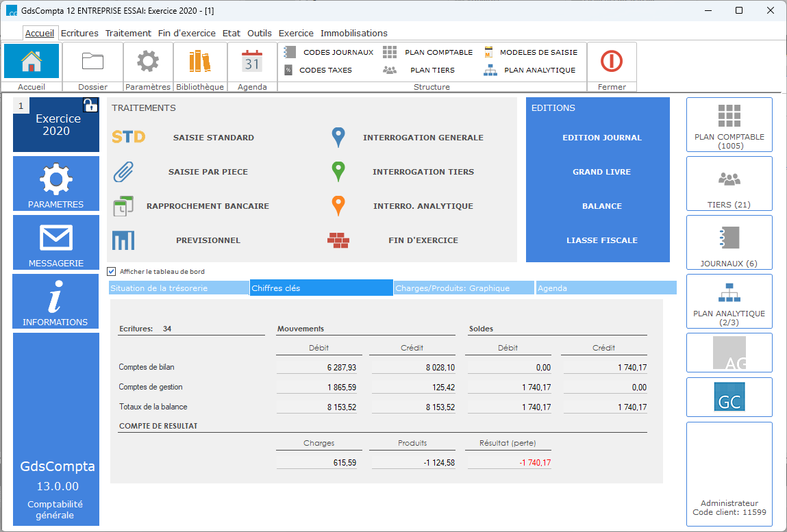Viewport: 787px width, 532px height.
Task: Open the Ecritures menu
Action: tap(79, 33)
